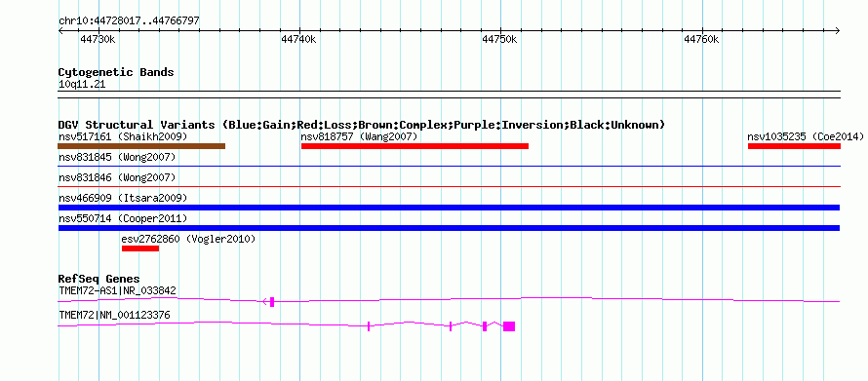Viewport: 868px width, 381px height.
Task: Click the 44750k ruler position label
Action: (x=500, y=39)
